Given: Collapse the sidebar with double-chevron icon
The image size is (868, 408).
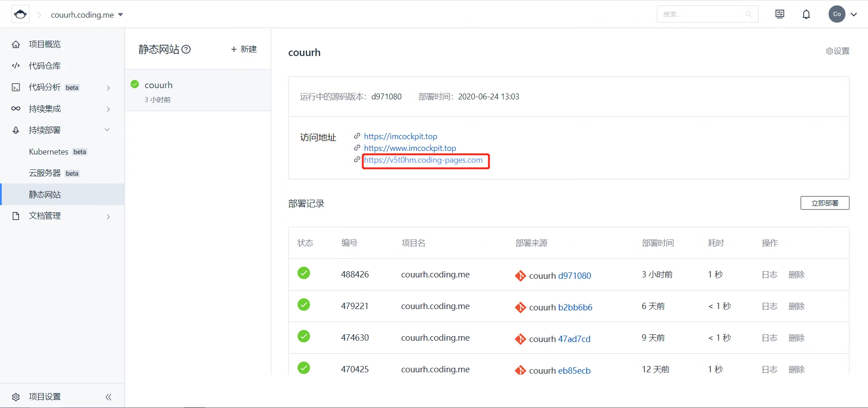Looking at the screenshot, I should coord(108,397).
